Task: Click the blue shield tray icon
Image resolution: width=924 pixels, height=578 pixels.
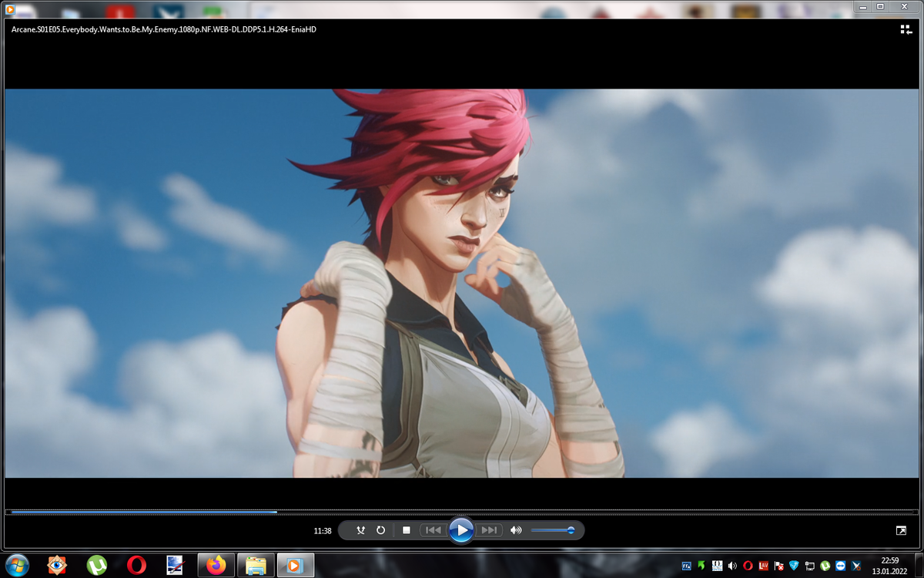Action: click(x=794, y=566)
